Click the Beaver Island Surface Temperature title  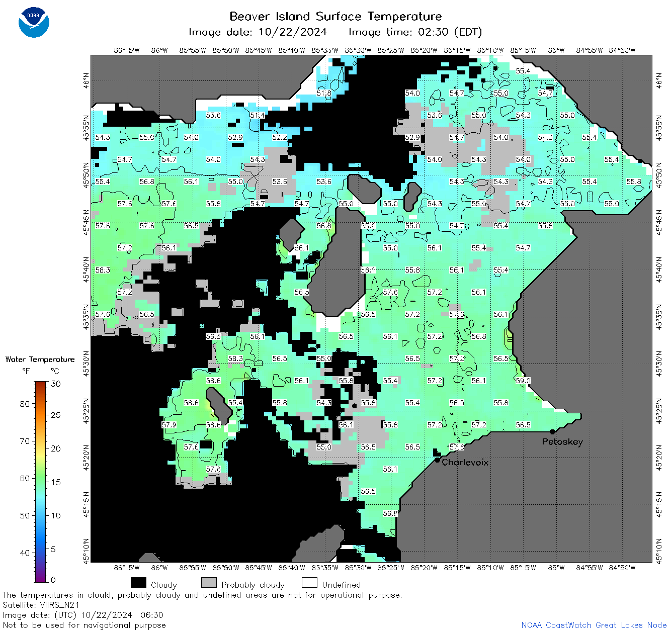[x=335, y=16]
